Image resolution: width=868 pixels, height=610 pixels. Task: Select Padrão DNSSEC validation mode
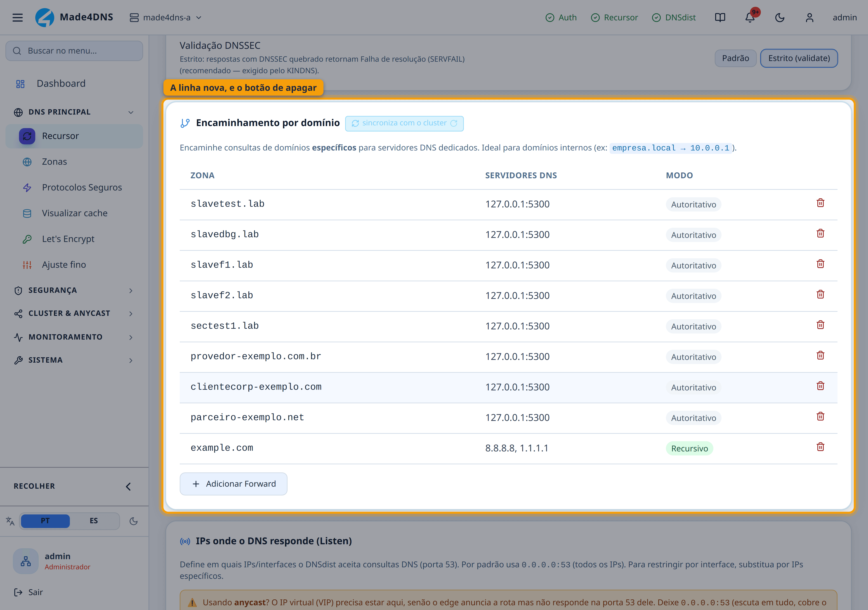(x=735, y=58)
